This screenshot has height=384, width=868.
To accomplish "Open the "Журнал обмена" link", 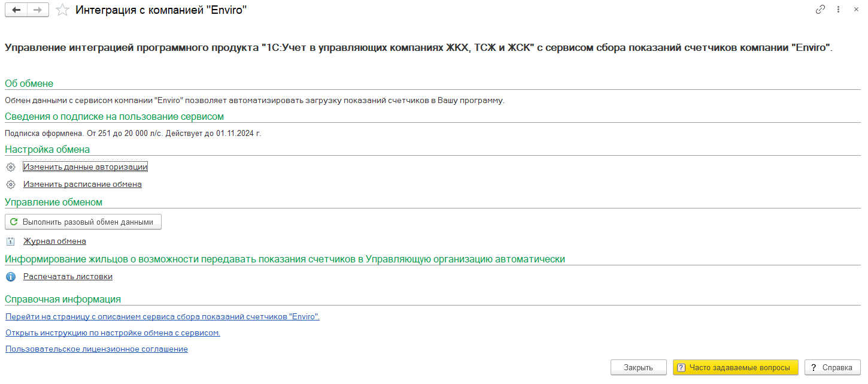I will pos(54,241).
